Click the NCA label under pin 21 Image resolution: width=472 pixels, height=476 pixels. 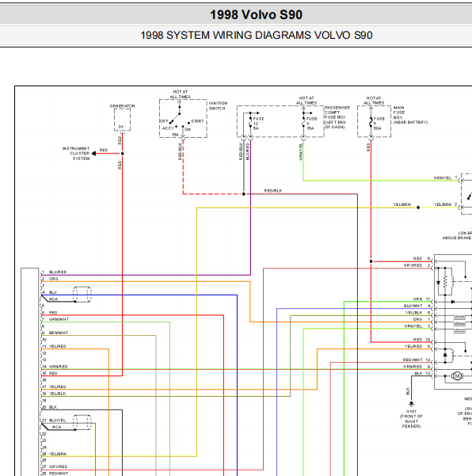point(56,427)
